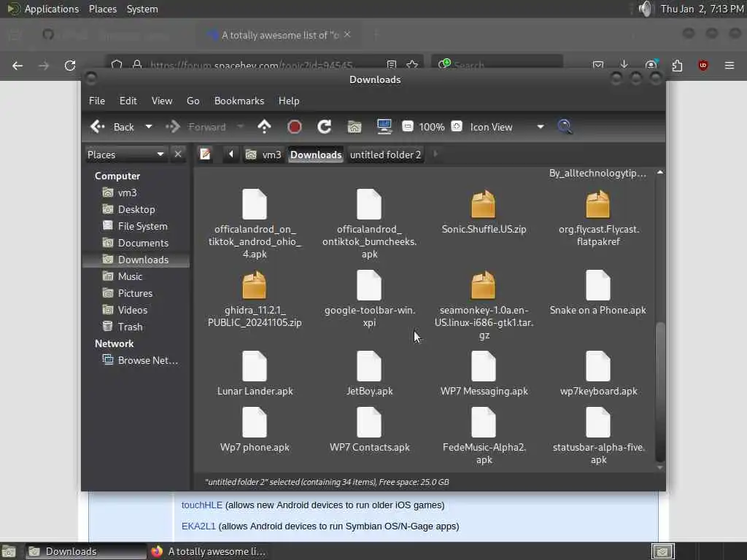Reload the page in Firefox toolbar
The width and height of the screenshot is (747, 560).
pyautogui.click(x=70, y=65)
